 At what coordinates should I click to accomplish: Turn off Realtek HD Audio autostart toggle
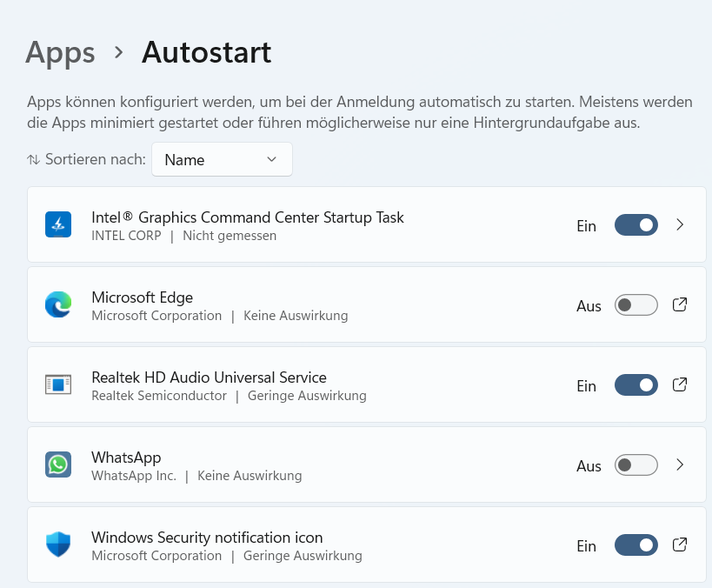pyautogui.click(x=635, y=385)
